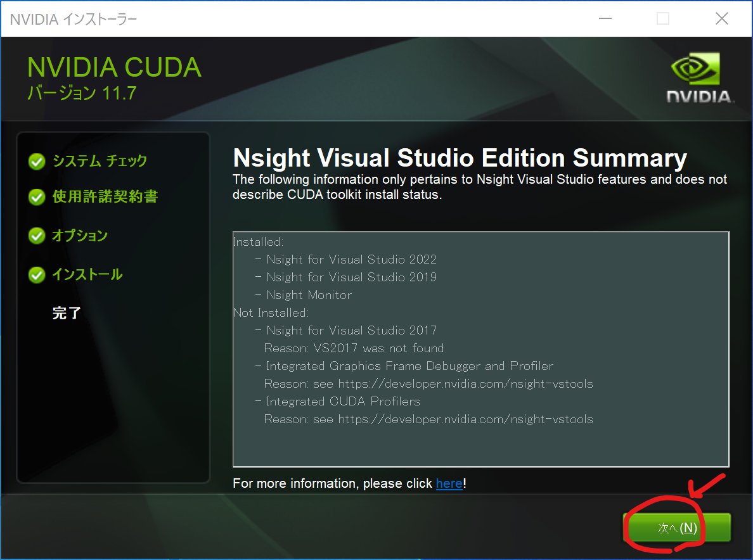
Task: Open the "here" more information link
Action: (x=449, y=483)
